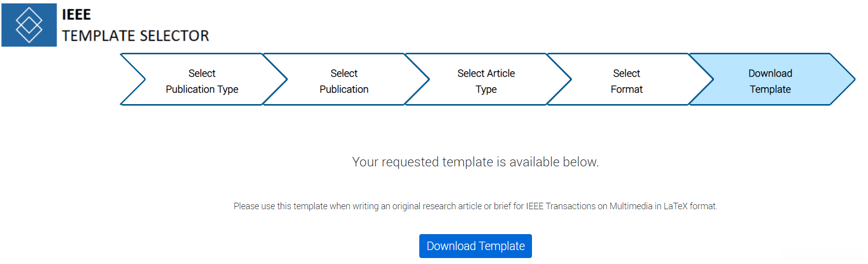Click the bold "IEEE" title text
The image size is (868, 264).
click(x=76, y=15)
